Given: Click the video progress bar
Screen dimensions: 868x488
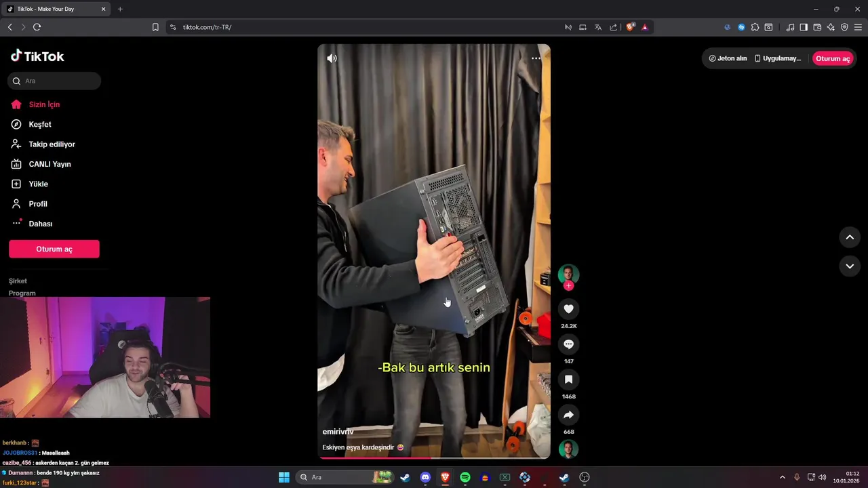Looking at the screenshot, I should (x=434, y=457).
